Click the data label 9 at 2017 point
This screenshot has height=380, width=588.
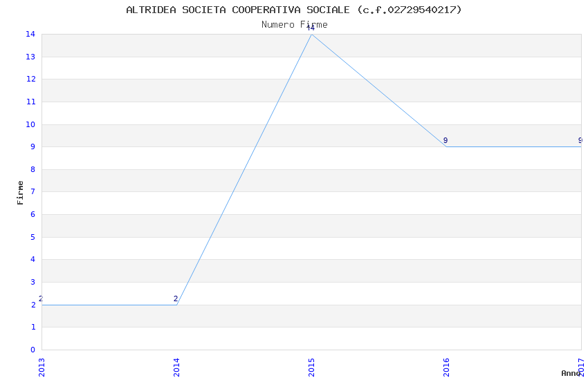(580, 140)
